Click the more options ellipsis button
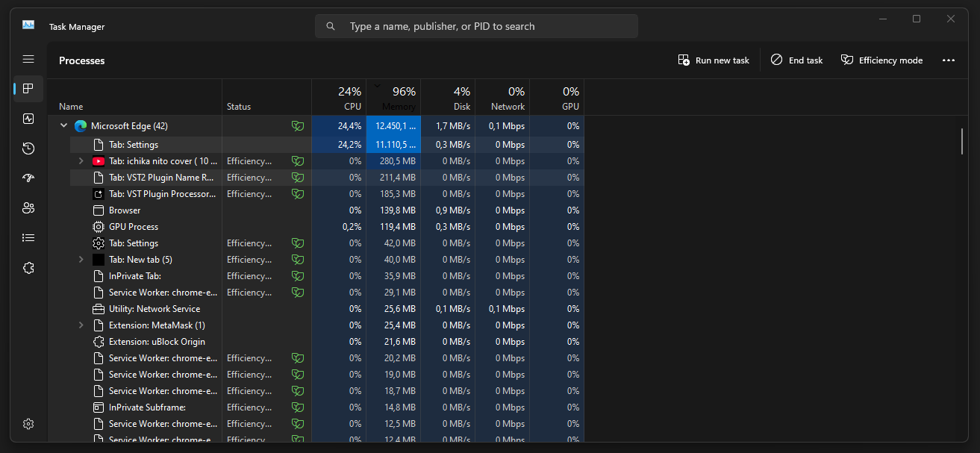Viewport: 980px width, 453px height. [949, 60]
